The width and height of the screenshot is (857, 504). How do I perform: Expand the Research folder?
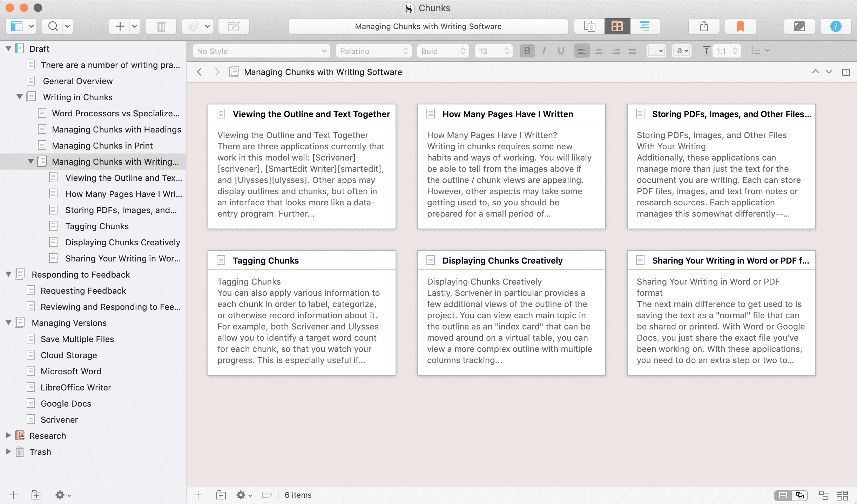[8, 435]
